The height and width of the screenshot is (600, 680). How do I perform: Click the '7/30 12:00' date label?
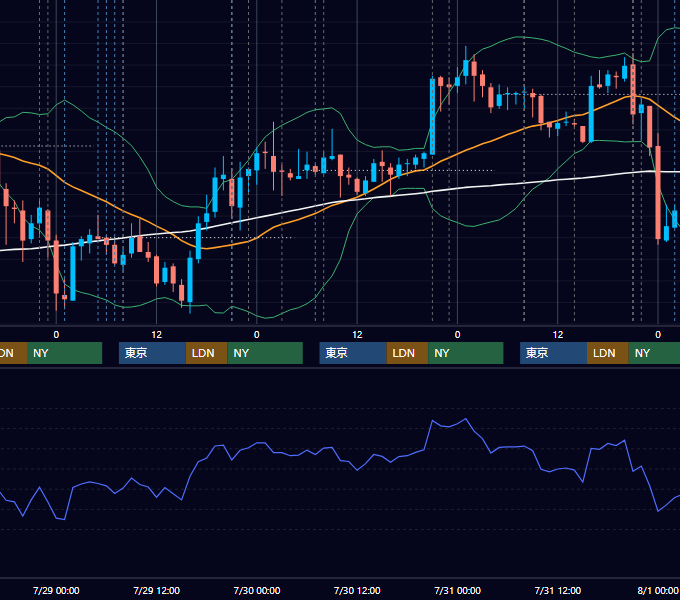point(357,590)
